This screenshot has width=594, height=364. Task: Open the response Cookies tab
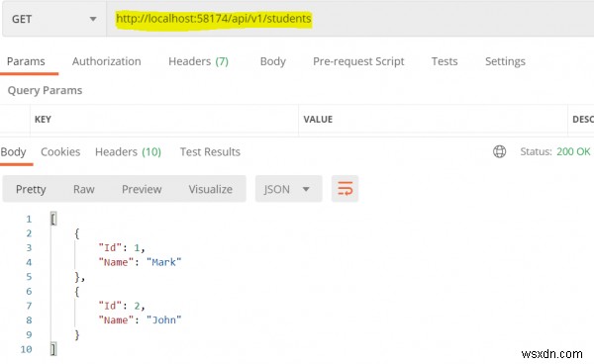pyautogui.click(x=60, y=152)
